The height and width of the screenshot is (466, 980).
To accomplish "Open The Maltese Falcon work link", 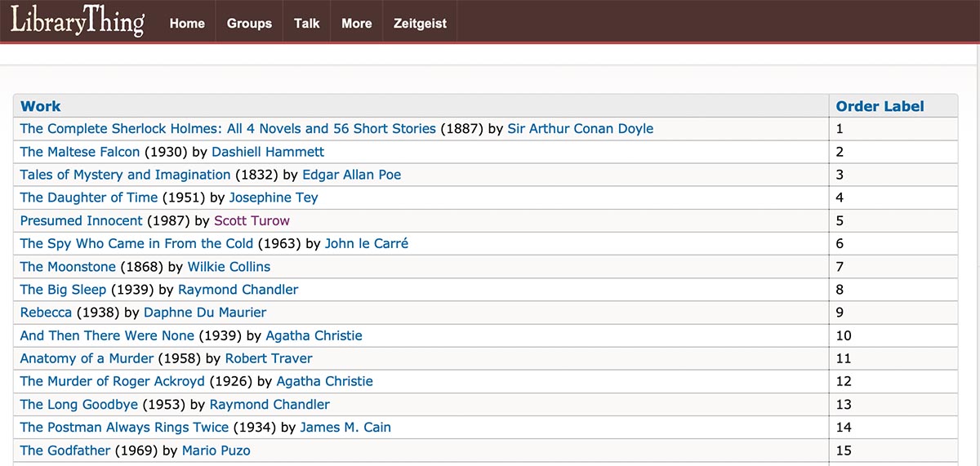I will pos(80,152).
